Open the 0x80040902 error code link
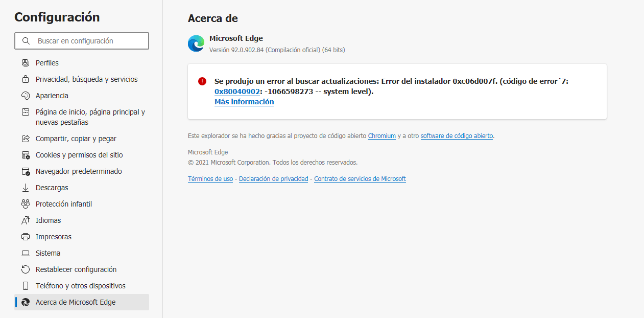The height and width of the screenshot is (318, 644). [x=237, y=92]
